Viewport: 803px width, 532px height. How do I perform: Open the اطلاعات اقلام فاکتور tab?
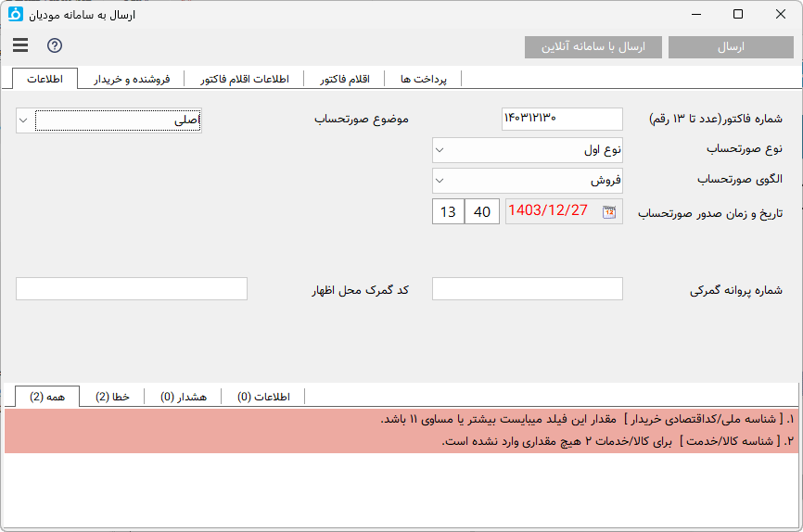244,80
